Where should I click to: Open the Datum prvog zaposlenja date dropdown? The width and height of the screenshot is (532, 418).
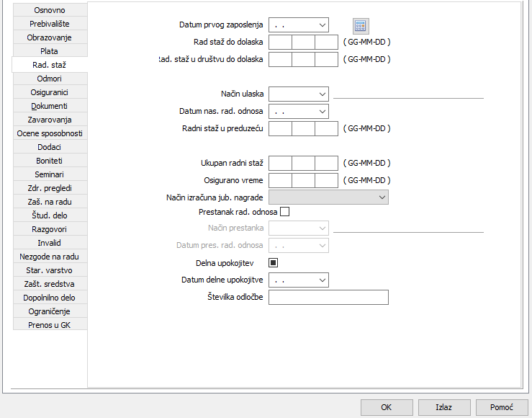pyautogui.click(x=320, y=25)
